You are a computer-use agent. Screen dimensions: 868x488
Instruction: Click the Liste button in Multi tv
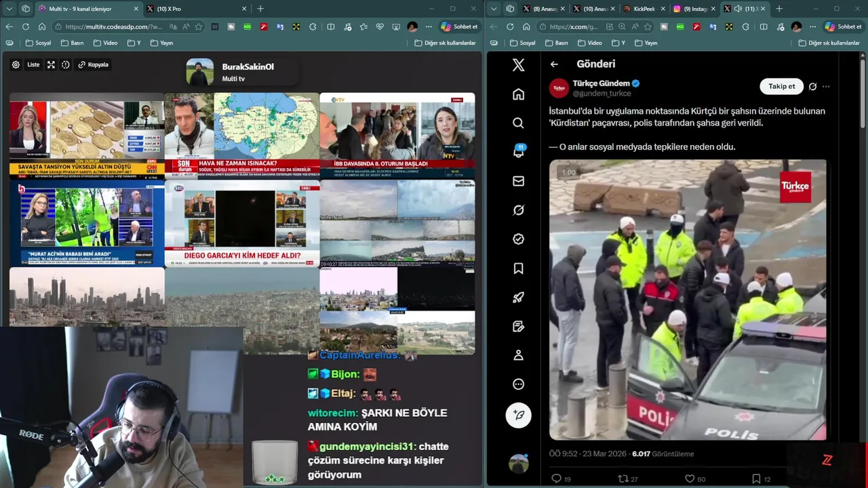[x=33, y=65]
